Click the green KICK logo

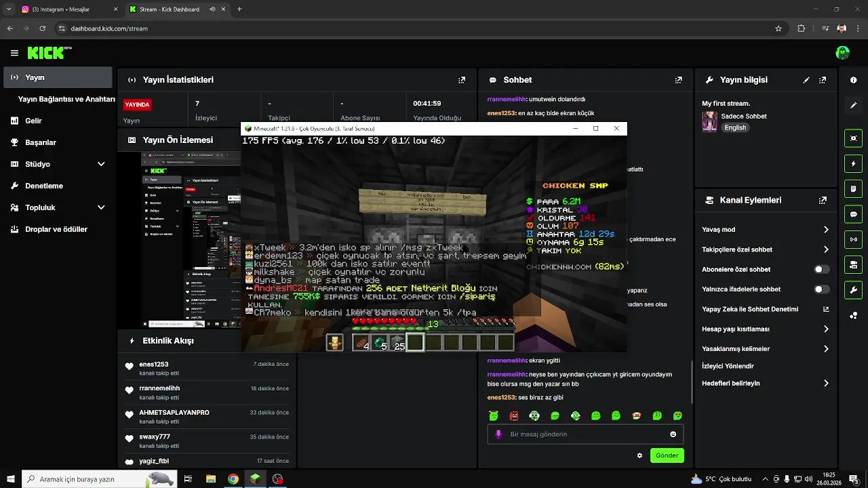click(47, 52)
